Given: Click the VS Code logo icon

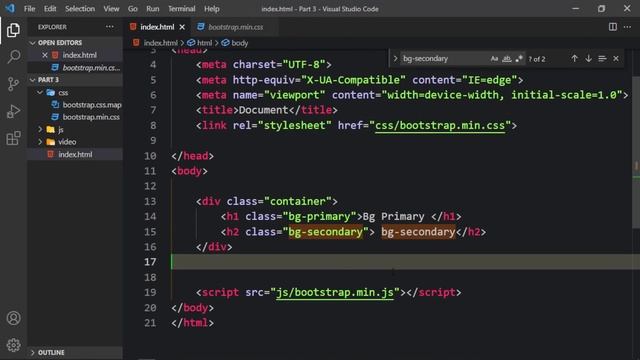Looking at the screenshot, I should 9,8.
